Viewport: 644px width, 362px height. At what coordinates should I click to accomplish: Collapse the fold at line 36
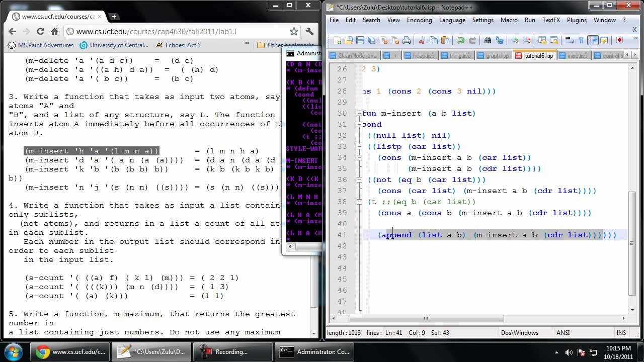tap(359, 179)
